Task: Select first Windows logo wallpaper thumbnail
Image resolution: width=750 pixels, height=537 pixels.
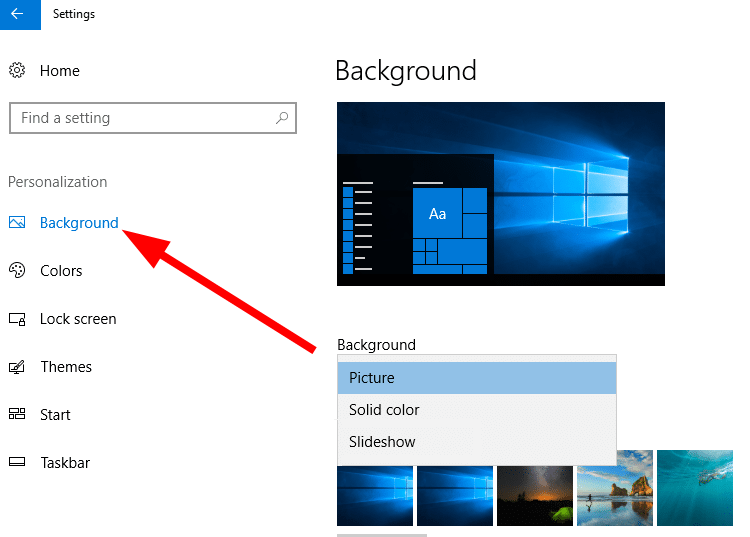Action: click(375, 496)
